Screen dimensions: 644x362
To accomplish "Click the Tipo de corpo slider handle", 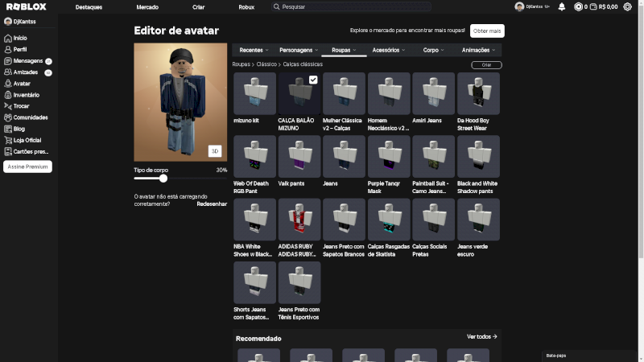I will coord(163,179).
